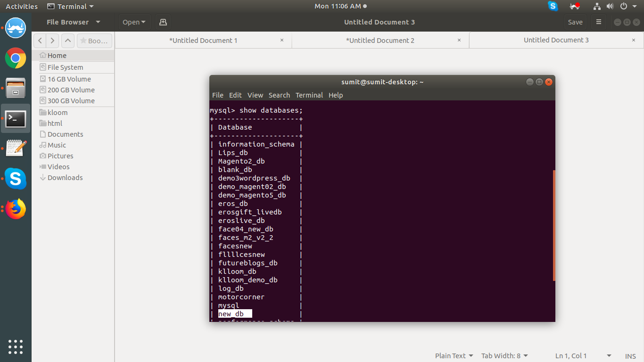This screenshot has height=362, width=644.
Task: Select Downloads in the file browser
Action: pyautogui.click(x=73, y=178)
